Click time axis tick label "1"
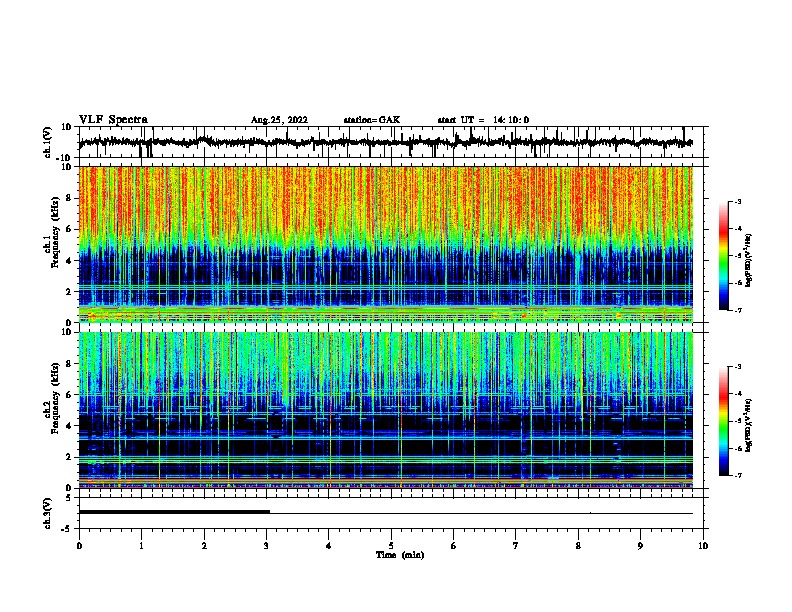792x612 pixels. [x=141, y=545]
